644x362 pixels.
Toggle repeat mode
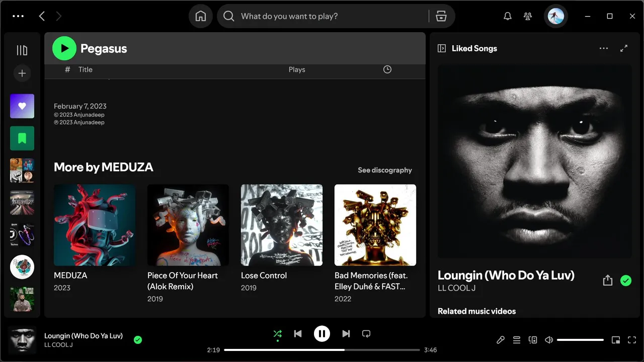click(x=366, y=333)
